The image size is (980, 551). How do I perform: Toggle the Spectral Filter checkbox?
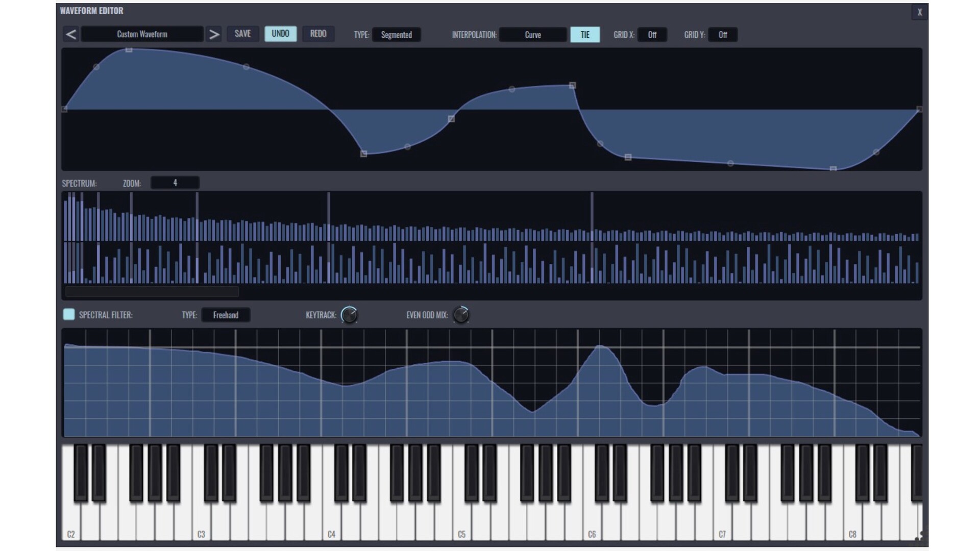(69, 314)
